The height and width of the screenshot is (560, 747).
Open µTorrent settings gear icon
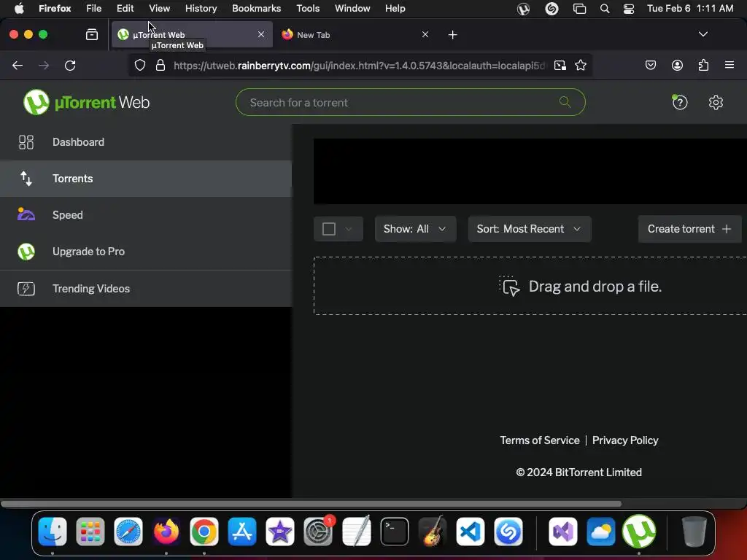pyautogui.click(x=716, y=102)
